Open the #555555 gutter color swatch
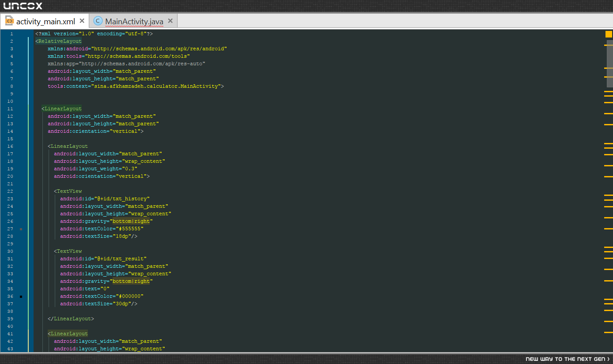This screenshot has width=613, height=364. pyautogui.click(x=21, y=229)
